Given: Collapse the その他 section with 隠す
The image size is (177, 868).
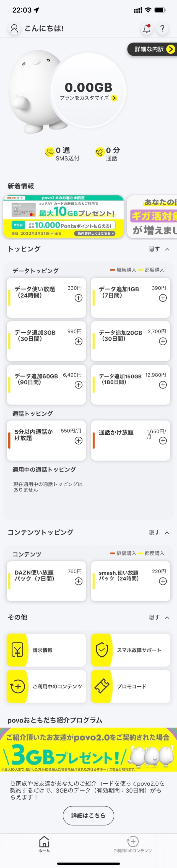Looking at the screenshot, I should tap(159, 617).
